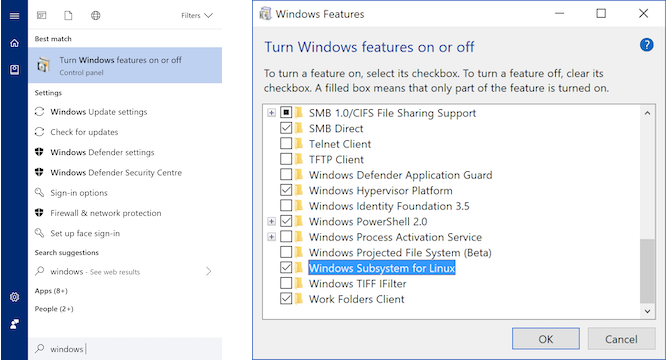Expand Windows Process Activation Service node

coord(271,237)
